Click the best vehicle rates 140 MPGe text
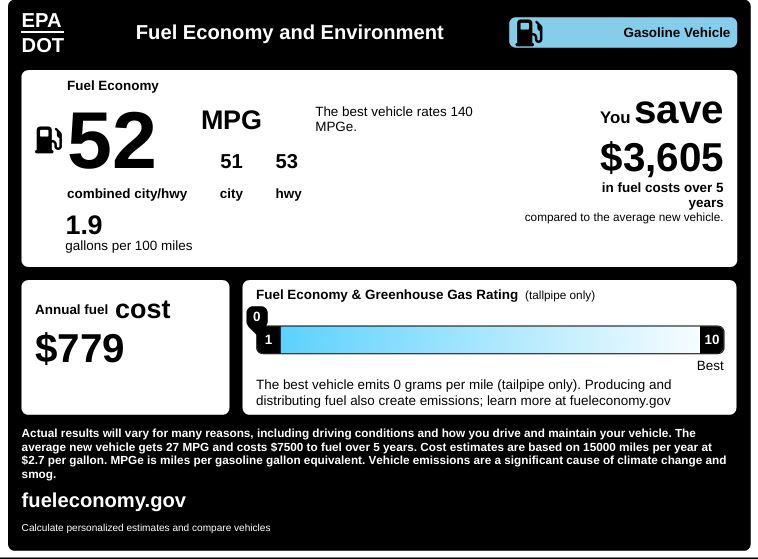 coord(393,119)
